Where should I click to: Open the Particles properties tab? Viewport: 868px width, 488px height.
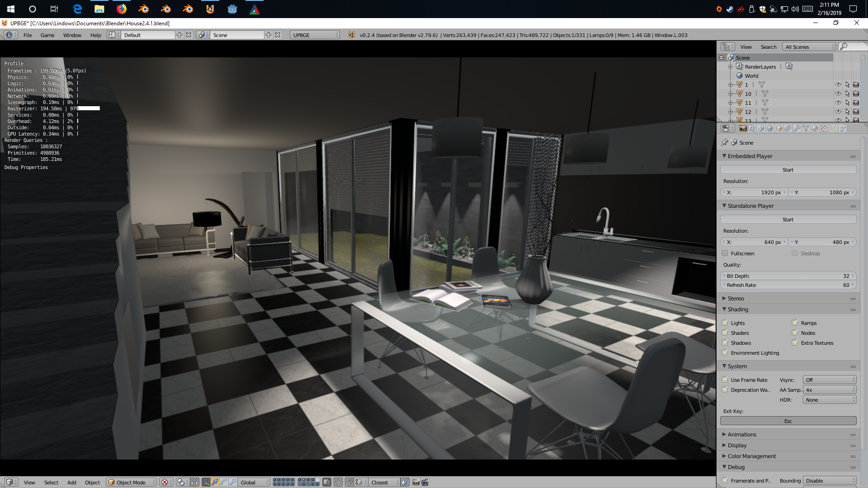click(x=833, y=128)
